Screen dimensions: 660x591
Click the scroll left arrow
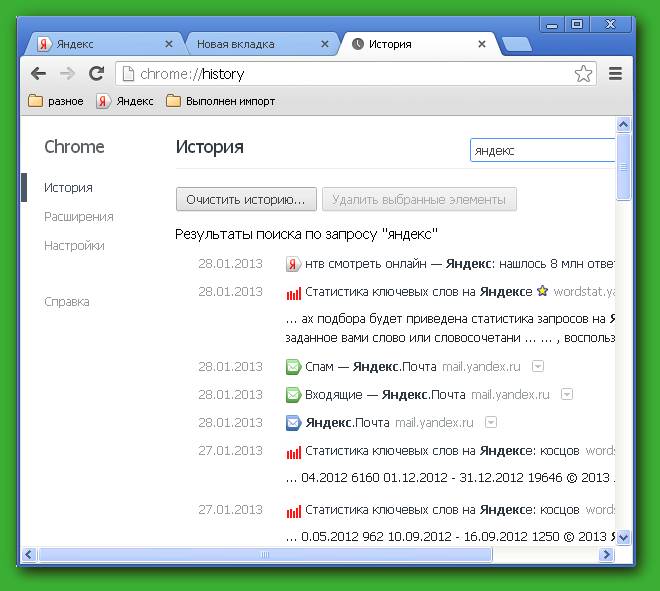(29, 555)
